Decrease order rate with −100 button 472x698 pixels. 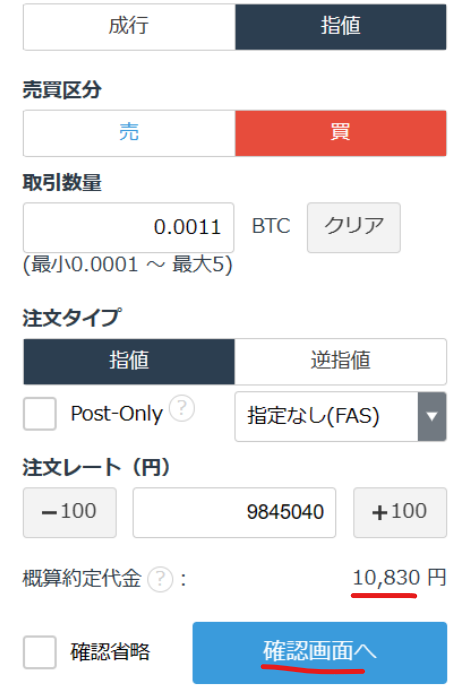point(70,512)
